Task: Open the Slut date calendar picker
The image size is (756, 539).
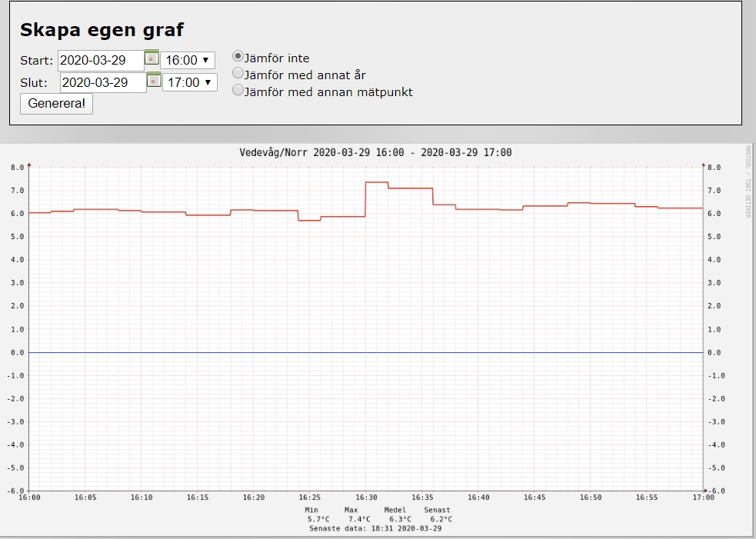Action: tap(154, 80)
